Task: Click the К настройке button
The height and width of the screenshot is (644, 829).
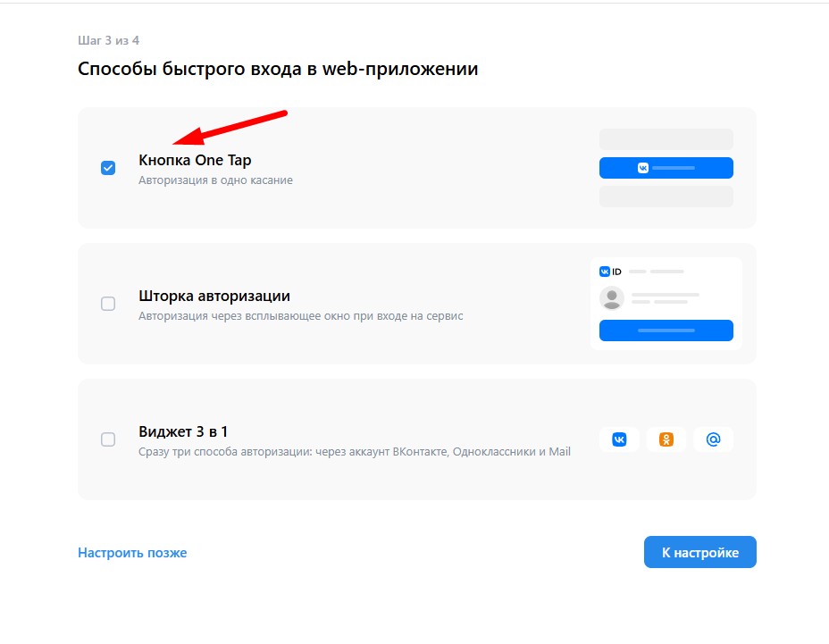Action: 700,553
